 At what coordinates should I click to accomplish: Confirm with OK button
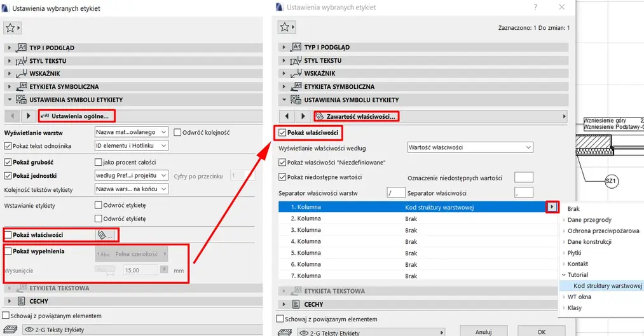tap(541, 332)
